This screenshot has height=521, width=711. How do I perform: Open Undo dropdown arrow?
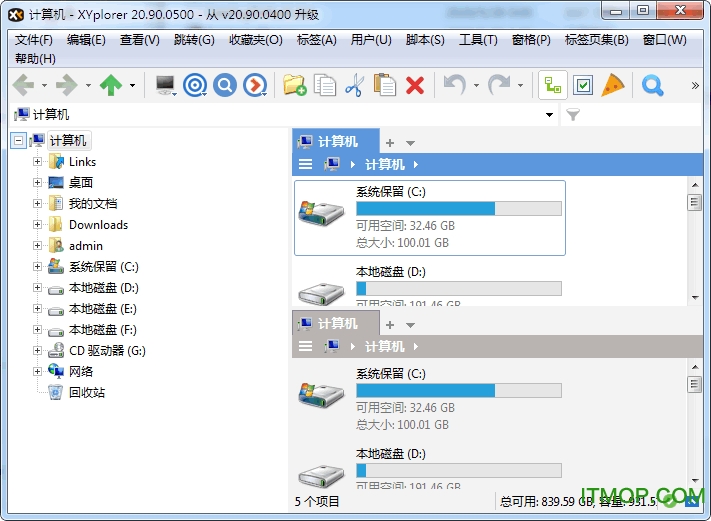coord(476,85)
